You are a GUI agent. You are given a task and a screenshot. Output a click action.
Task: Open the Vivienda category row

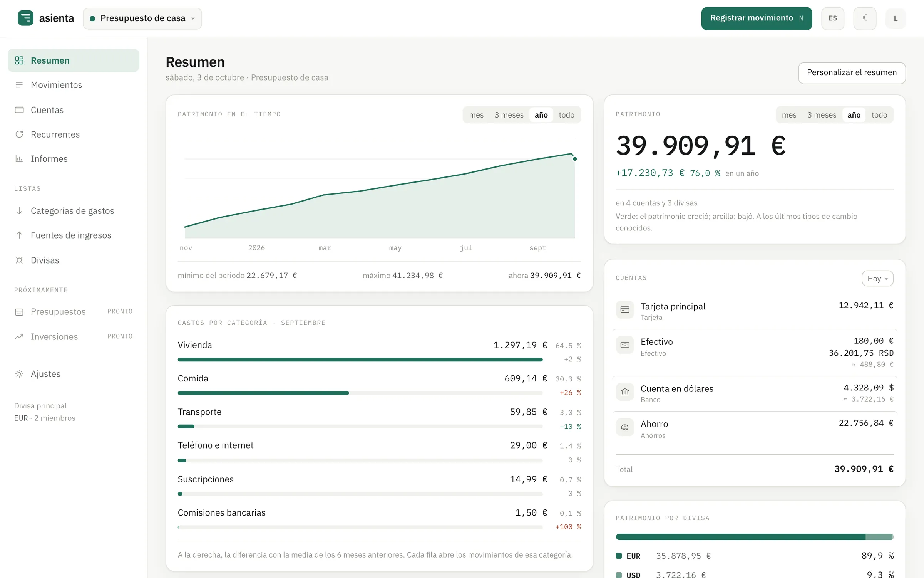click(379, 351)
